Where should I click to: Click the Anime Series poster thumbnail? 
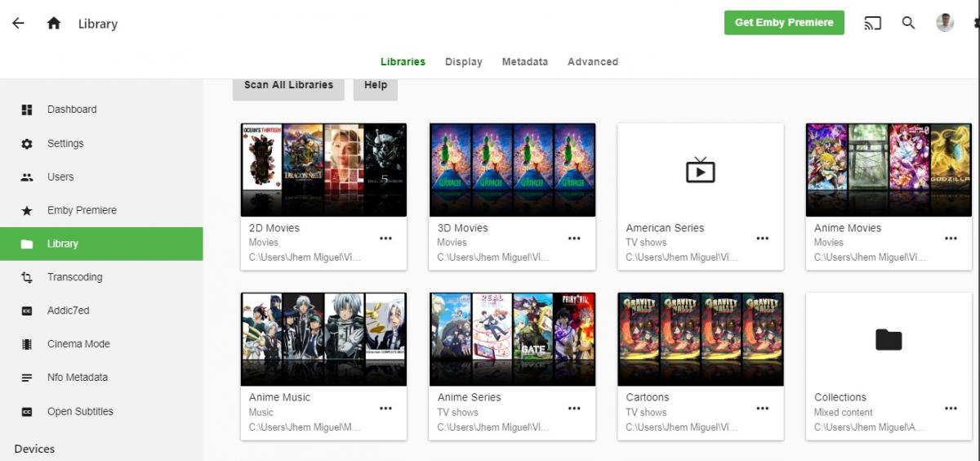[512, 339]
